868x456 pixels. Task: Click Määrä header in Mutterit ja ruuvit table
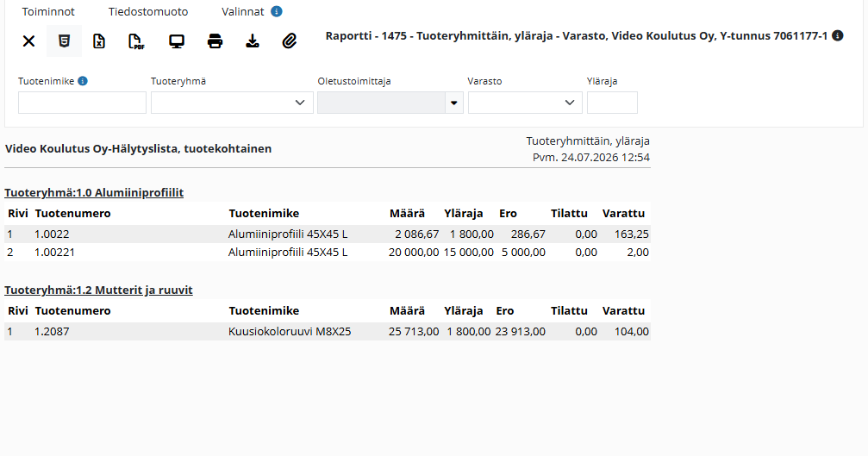[x=407, y=311]
